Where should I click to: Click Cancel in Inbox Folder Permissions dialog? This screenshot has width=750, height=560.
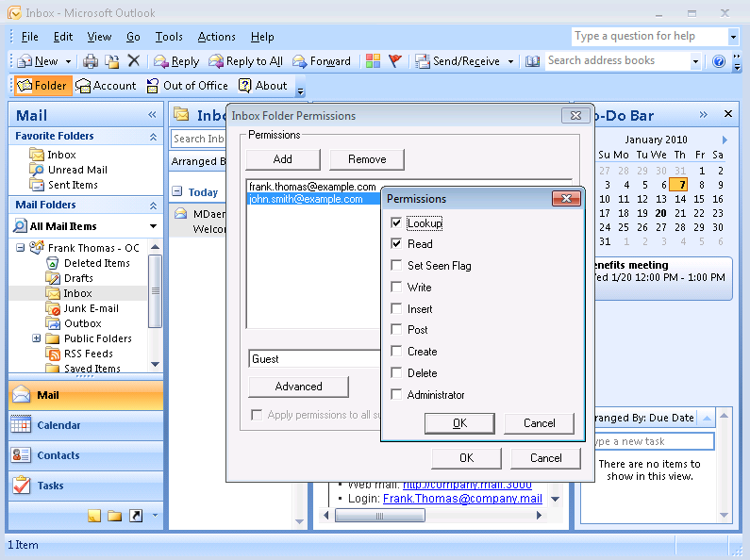click(x=546, y=458)
